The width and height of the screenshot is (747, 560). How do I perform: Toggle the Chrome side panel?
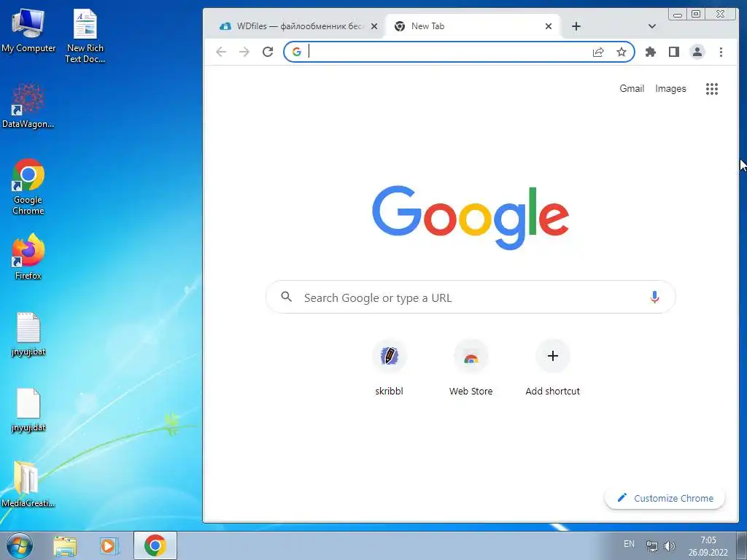[x=673, y=52]
